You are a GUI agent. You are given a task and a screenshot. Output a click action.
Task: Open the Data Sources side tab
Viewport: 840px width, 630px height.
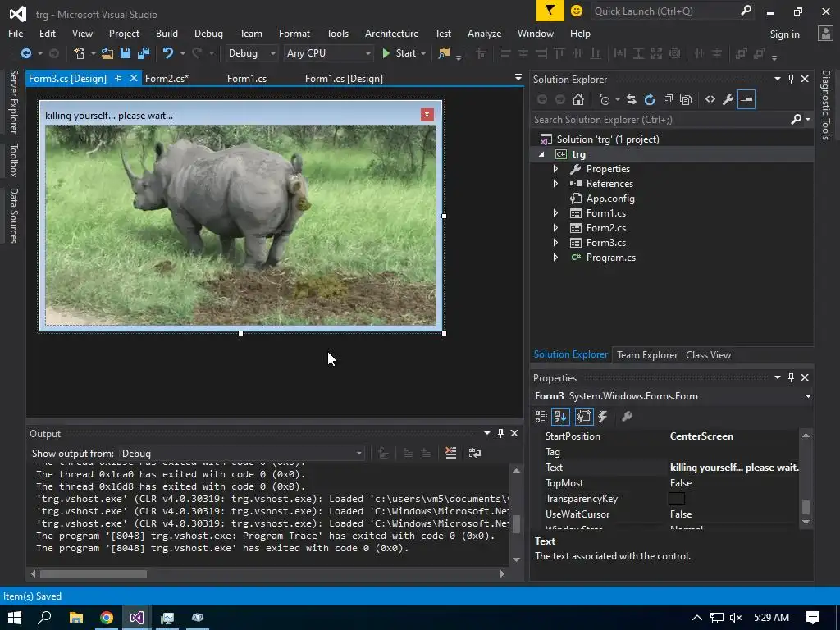point(14,216)
